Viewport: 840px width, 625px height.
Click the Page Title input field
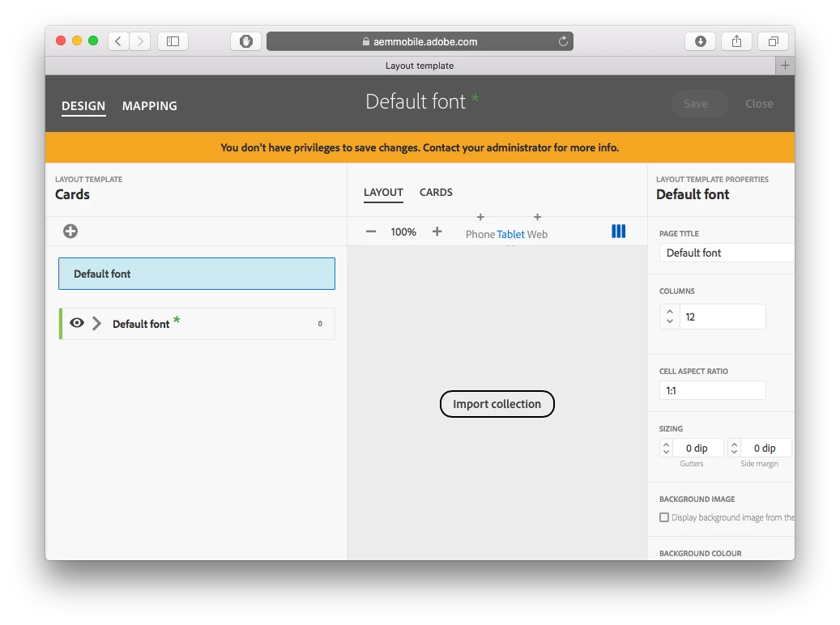[727, 253]
